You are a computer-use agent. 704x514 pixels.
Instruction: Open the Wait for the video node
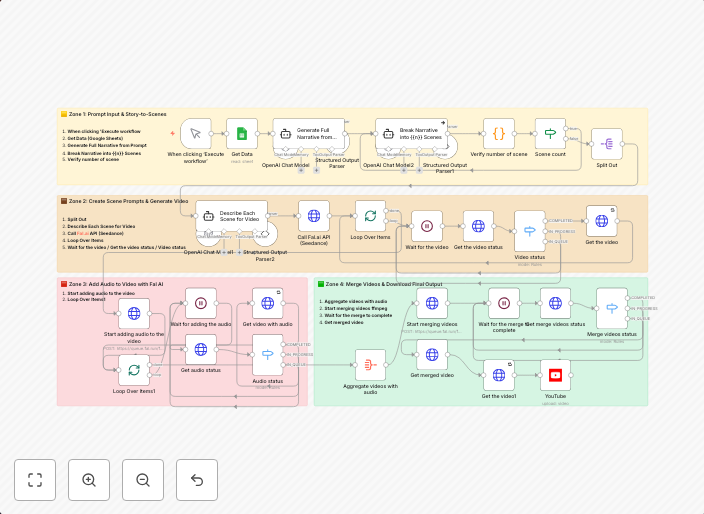coord(427,226)
